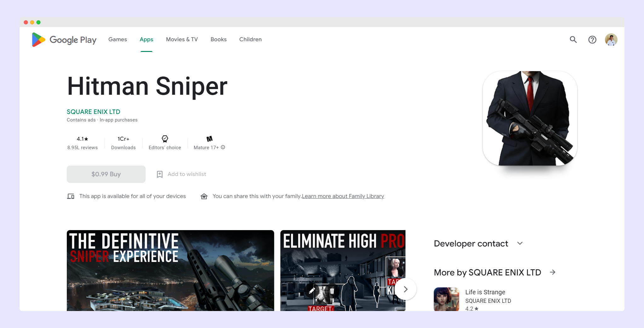Click the Add to wishlist bookmark icon

160,174
